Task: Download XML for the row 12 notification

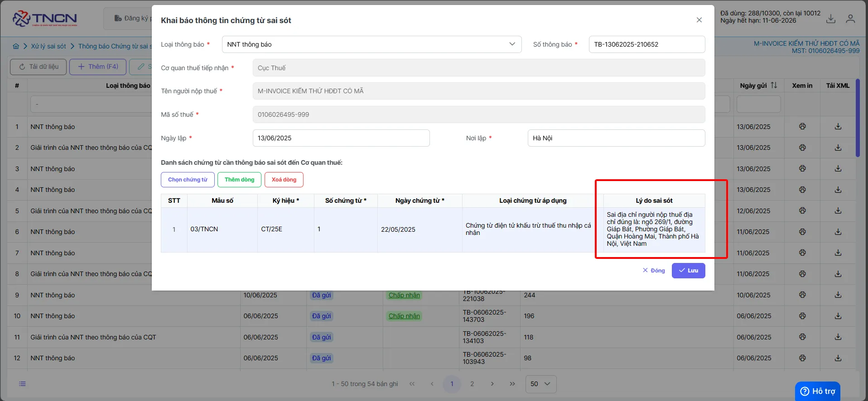Action: [838, 358]
